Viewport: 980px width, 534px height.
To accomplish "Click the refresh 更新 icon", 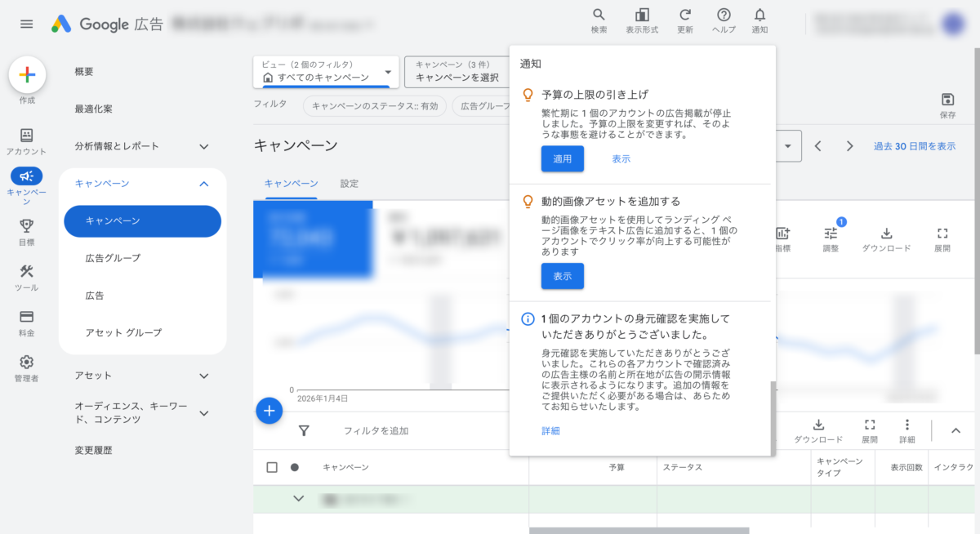I will (x=685, y=16).
